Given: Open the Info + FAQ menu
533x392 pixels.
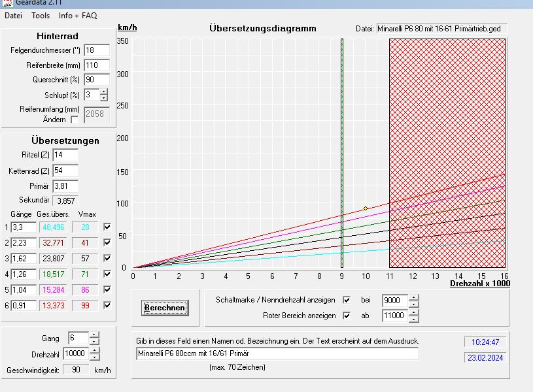Looking at the screenshot, I should 77,15.
